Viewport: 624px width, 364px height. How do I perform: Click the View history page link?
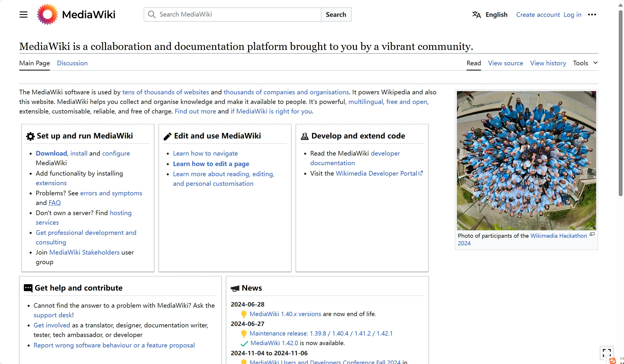point(548,63)
